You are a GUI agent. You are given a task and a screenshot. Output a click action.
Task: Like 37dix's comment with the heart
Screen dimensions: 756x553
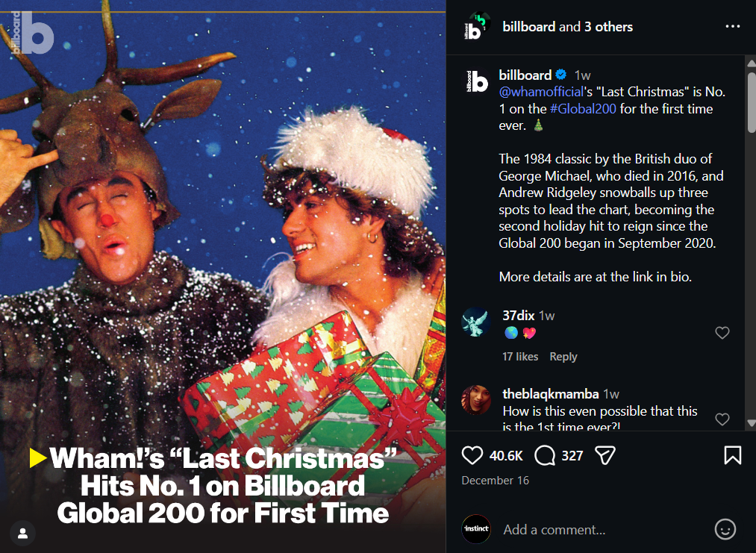(722, 333)
